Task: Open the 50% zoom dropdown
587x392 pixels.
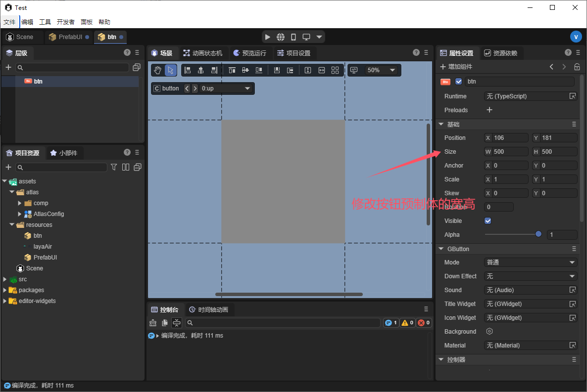Action: 380,70
